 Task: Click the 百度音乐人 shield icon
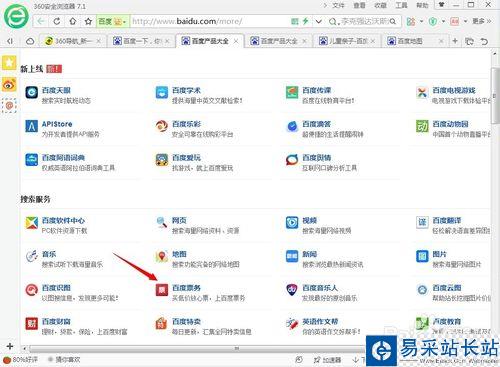pos(292,290)
